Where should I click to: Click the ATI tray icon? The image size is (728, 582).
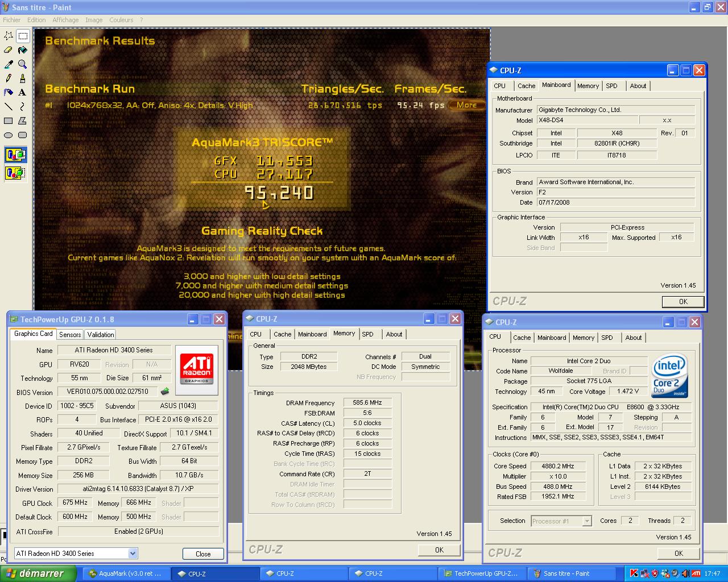click(x=696, y=573)
